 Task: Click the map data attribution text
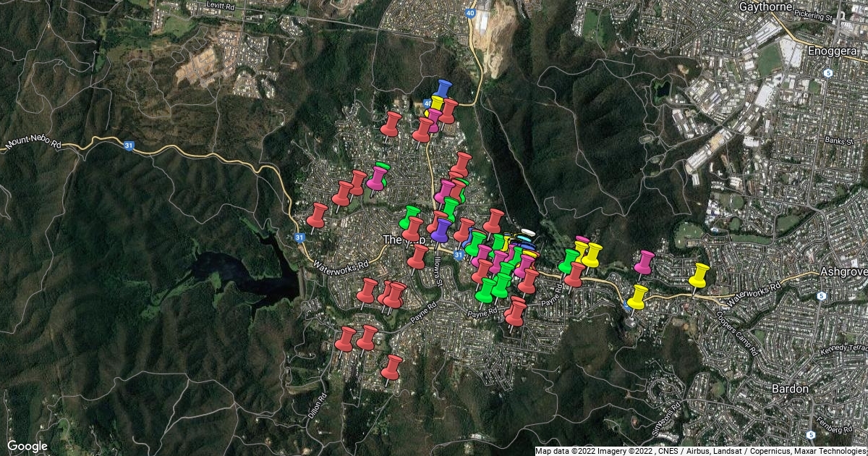tap(700, 451)
